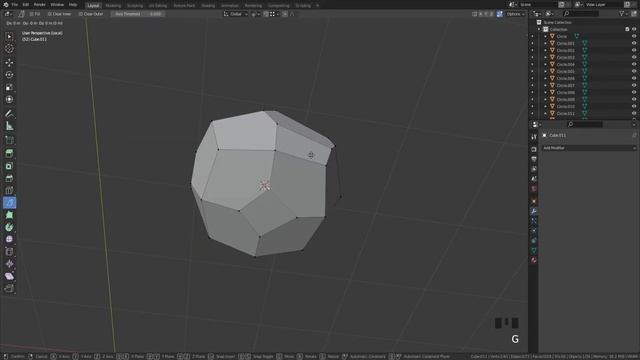The width and height of the screenshot is (640, 360).
Task: Switch to the Modeling workspace tab
Action: [x=113, y=6]
